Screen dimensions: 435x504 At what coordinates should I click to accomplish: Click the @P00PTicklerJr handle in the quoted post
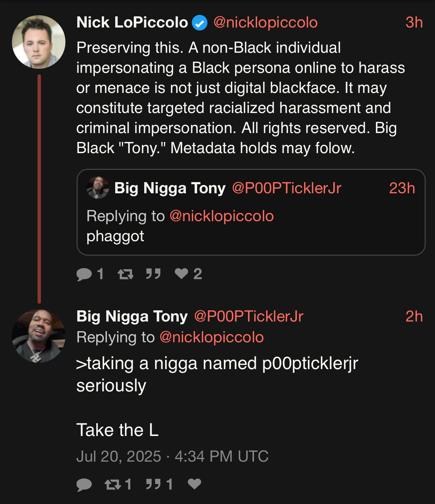[287, 188]
